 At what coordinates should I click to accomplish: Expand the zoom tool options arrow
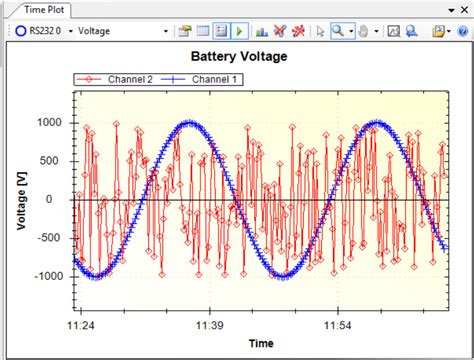click(x=351, y=31)
